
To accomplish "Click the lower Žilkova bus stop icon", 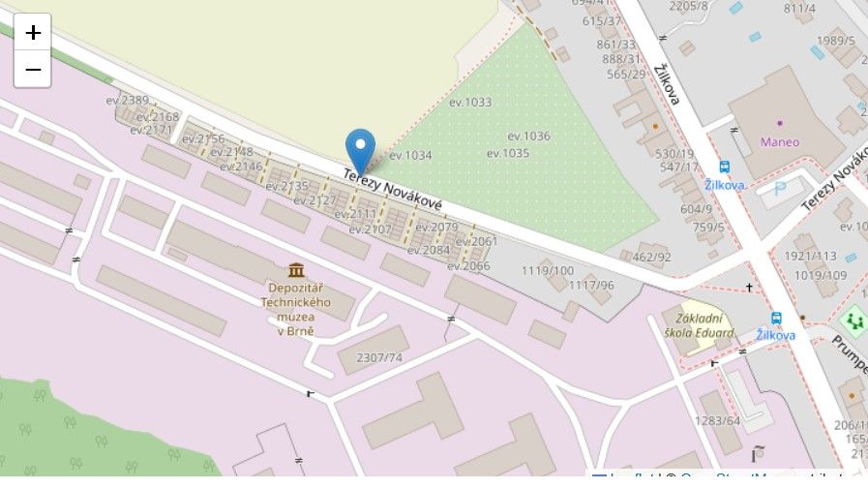I will pos(777,318).
